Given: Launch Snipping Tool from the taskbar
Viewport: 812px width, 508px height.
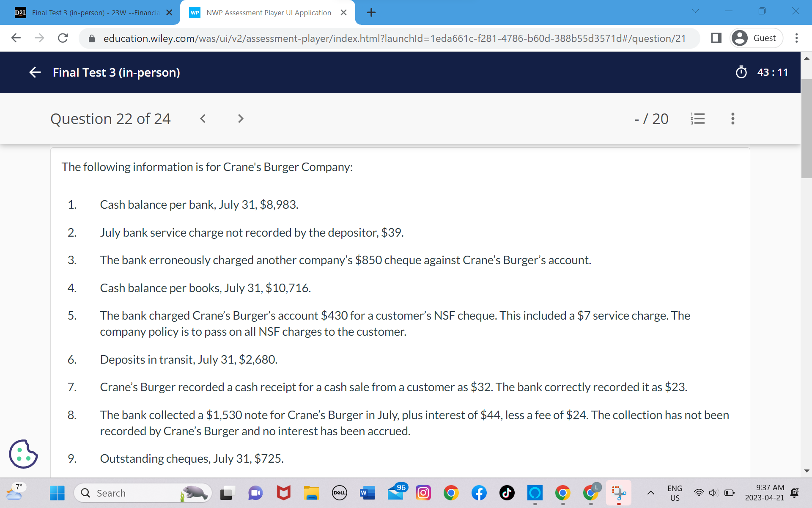Looking at the screenshot, I should pyautogui.click(x=619, y=493).
